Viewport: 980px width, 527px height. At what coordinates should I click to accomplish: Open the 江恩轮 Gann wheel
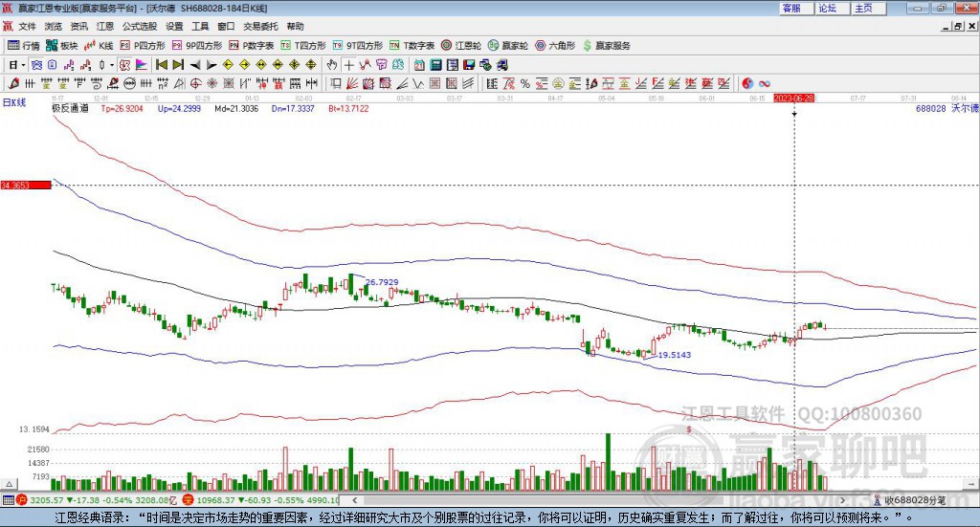click(x=461, y=46)
